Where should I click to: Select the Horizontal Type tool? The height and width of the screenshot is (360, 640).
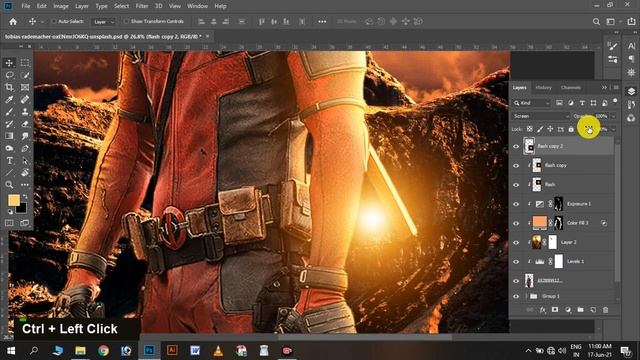9,160
